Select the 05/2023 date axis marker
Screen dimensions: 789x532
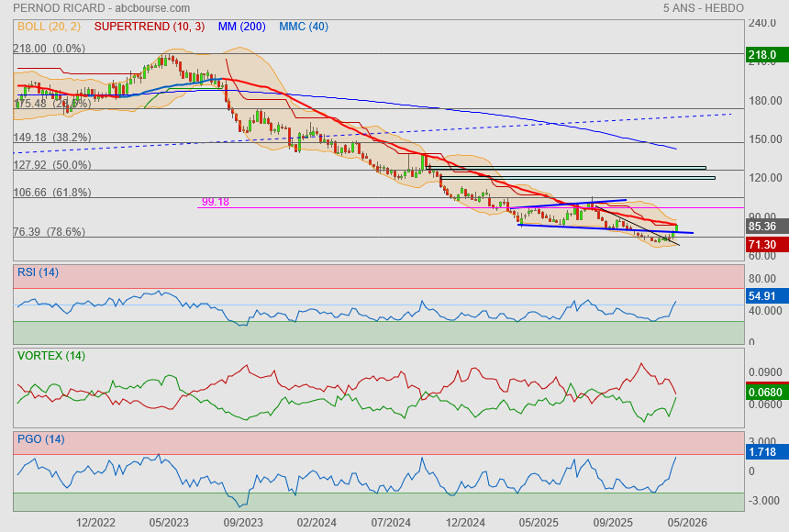tap(169, 522)
